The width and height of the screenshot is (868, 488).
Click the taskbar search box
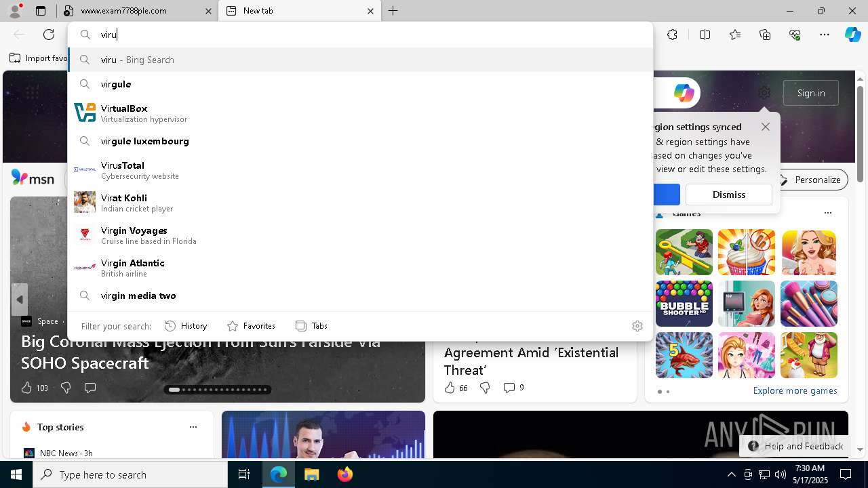pos(130,474)
